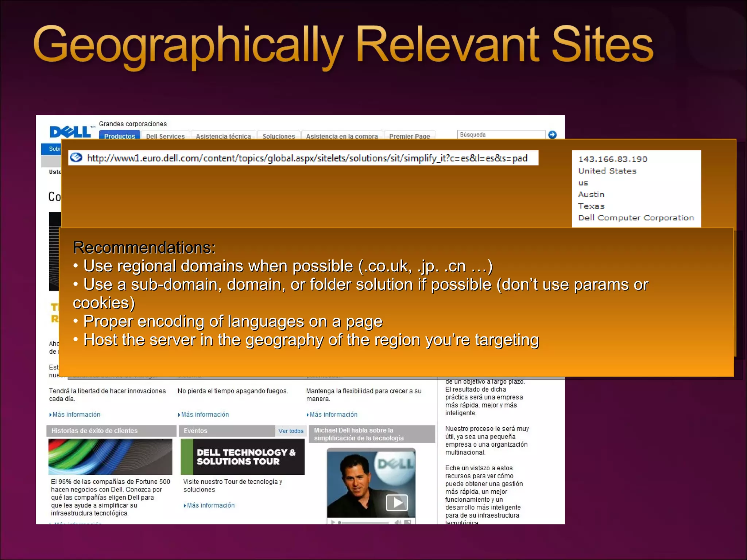
Task: Play the Michael Dell video
Action: (x=397, y=503)
